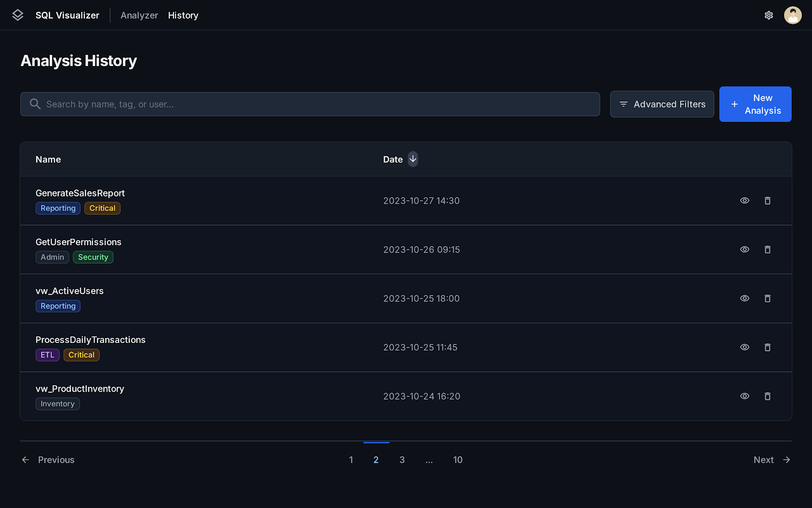
Task: Click the SQL Visualizer logo icon
Action: (18, 15)
